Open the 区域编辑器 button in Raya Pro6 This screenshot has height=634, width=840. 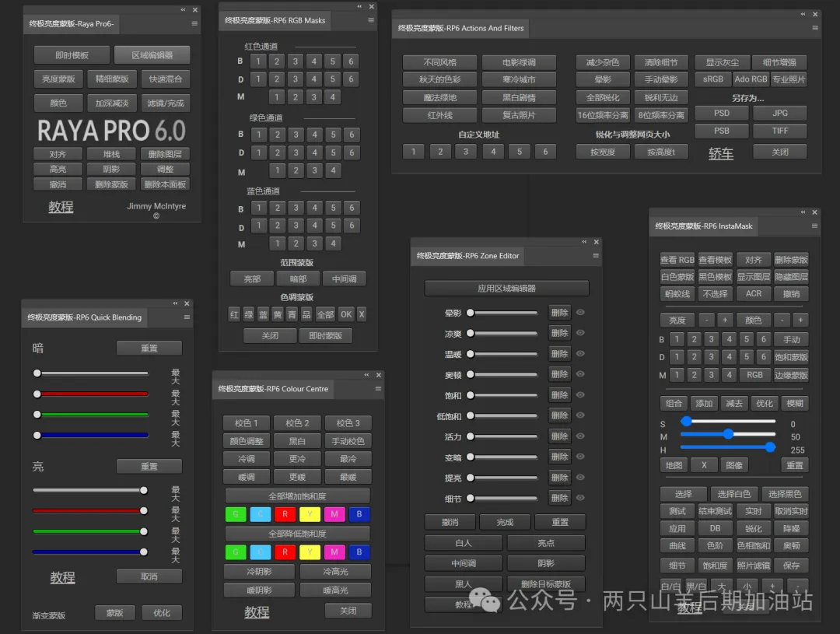[x=152, y=55]
